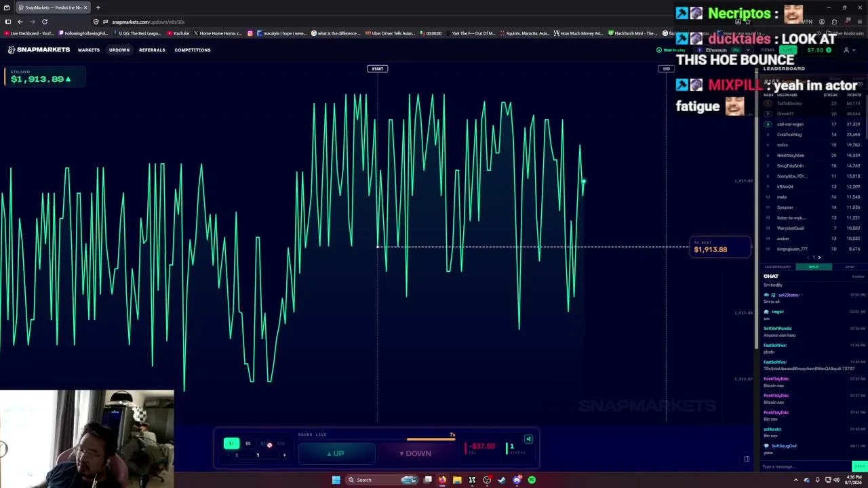Switch to DEMO mode

click(768, 50)
